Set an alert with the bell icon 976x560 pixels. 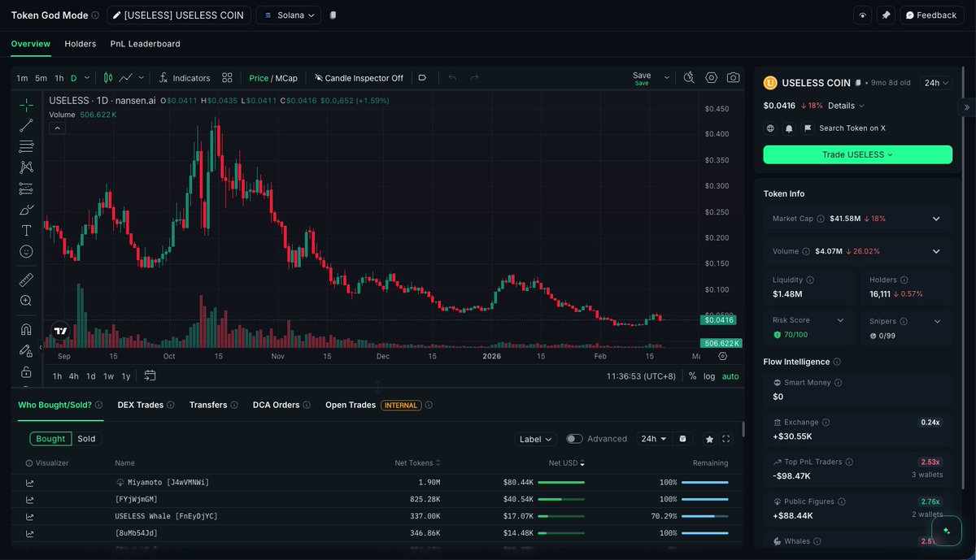[789, 128]
